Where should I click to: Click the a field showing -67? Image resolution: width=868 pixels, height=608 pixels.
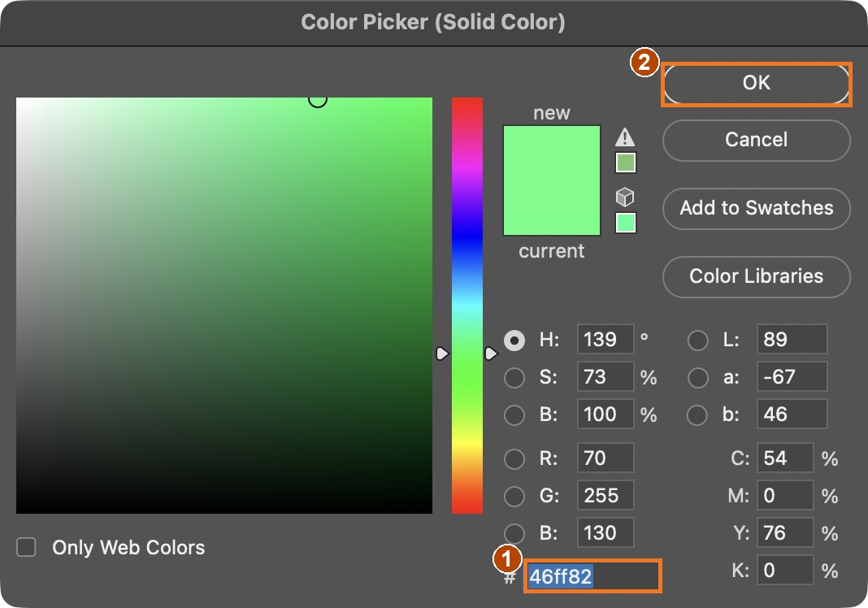pyautogui.click(x=792, y=376)
